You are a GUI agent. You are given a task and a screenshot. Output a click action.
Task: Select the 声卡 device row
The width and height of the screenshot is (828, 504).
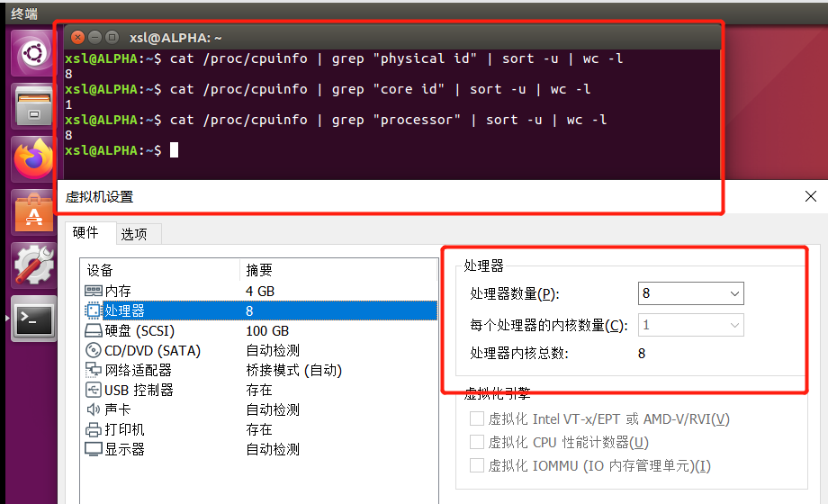(x=259, y=409)
